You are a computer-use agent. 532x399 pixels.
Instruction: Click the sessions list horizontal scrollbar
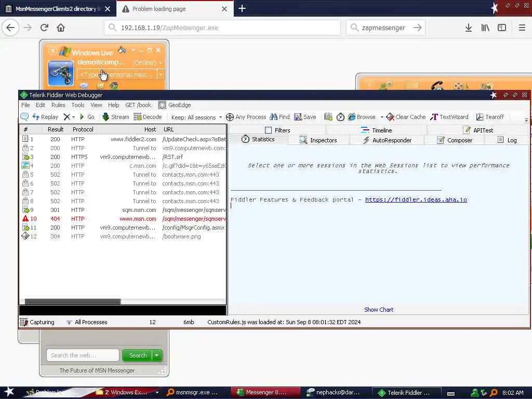point(73,302)
